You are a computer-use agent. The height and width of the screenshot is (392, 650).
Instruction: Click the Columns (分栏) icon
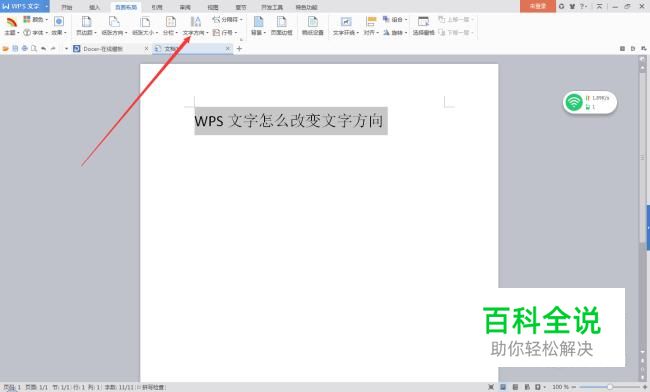click(170, 22)
